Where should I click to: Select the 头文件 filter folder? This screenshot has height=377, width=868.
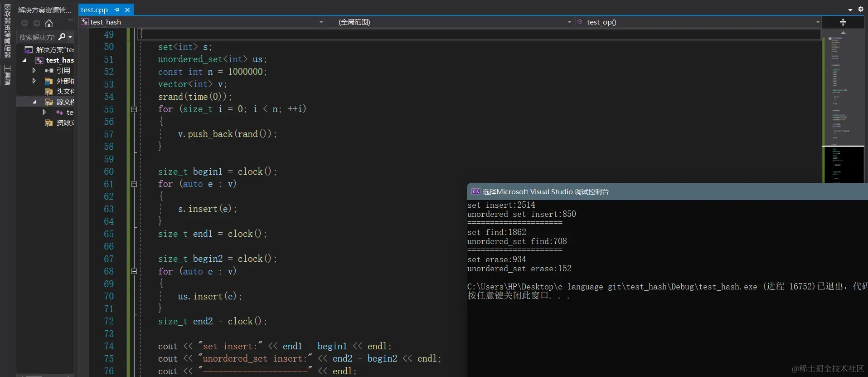[x=59, y=92]
